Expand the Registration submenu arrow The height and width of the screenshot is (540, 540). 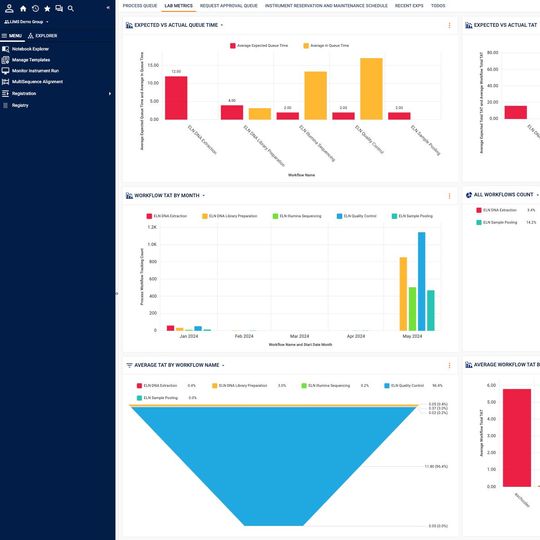[110, 93]
